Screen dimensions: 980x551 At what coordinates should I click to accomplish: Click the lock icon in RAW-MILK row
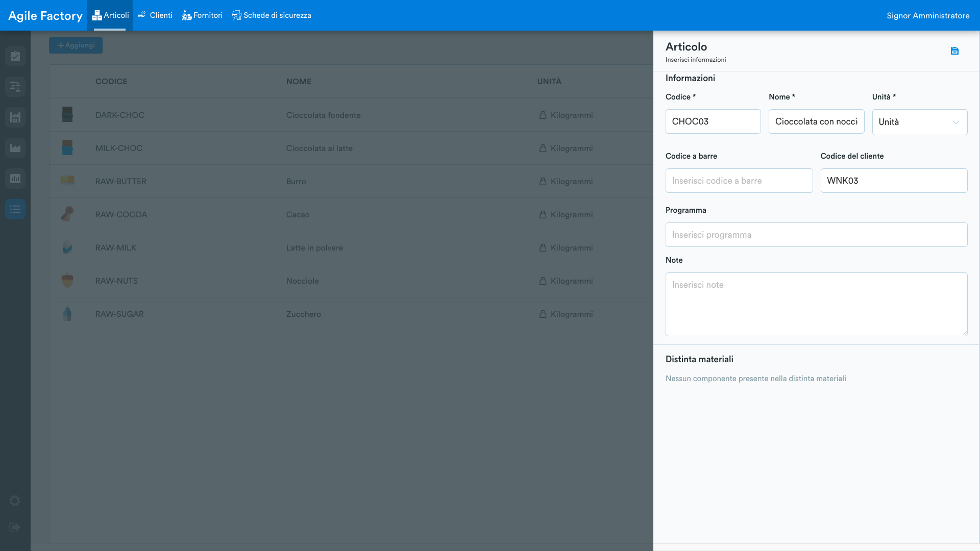tap(543, 247)
